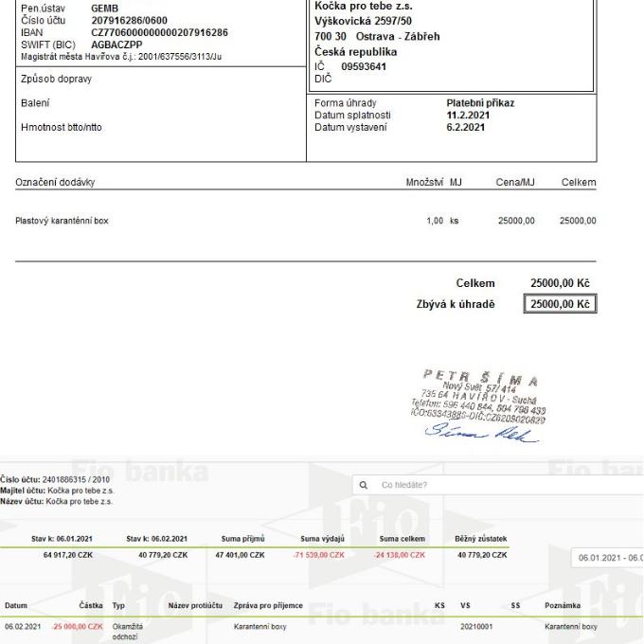Viewport: 644px width, 644px height.
Task: Click 'Název účtu: Kočka pro tebe z.s.' line
Action: coord(56,502)
